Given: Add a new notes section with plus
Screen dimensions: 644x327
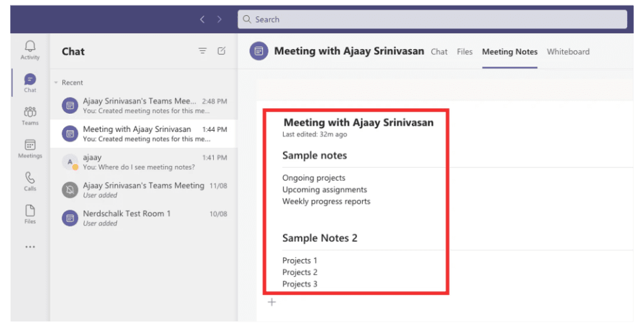Looking at the screenshot, I should (272, 302).
